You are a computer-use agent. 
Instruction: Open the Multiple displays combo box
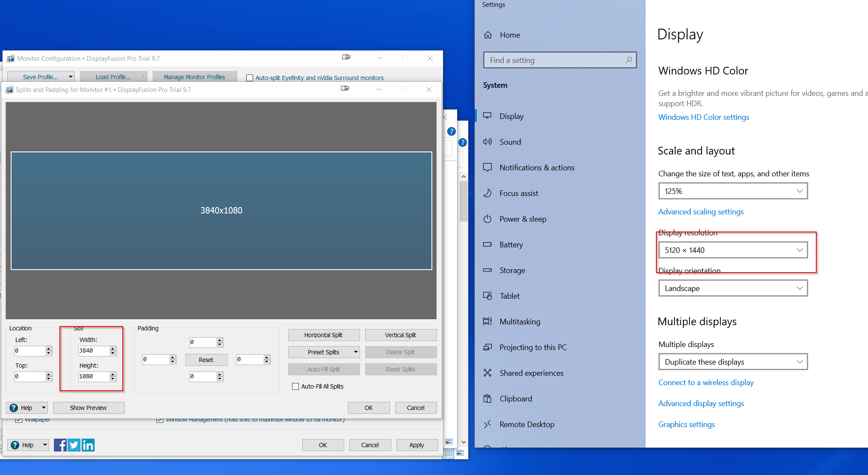coord(733,362)
